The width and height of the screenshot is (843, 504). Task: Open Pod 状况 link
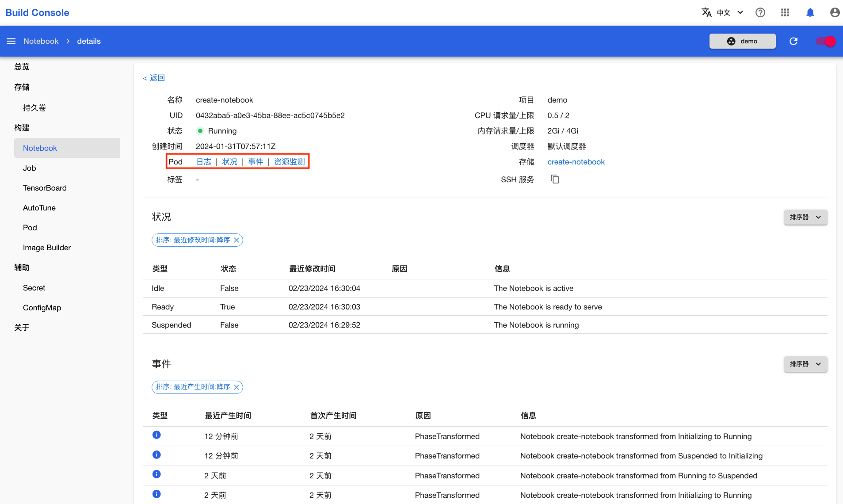230,162
